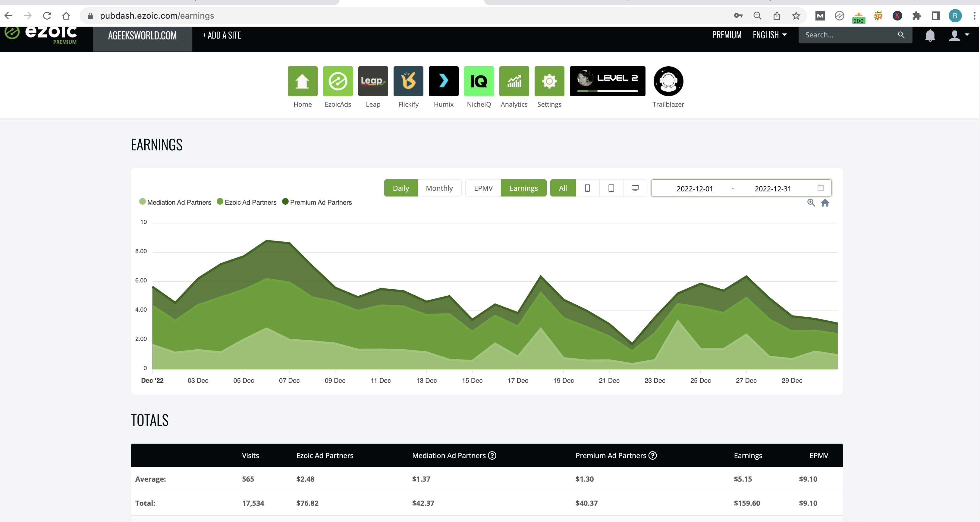Screen dimensions: 980x522
Task: Click the end date 2022-12-31 field
Action: coord(773,189)
